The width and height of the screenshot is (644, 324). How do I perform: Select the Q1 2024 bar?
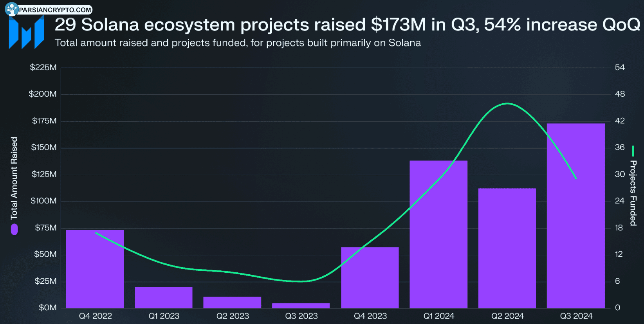click(438, 234)
